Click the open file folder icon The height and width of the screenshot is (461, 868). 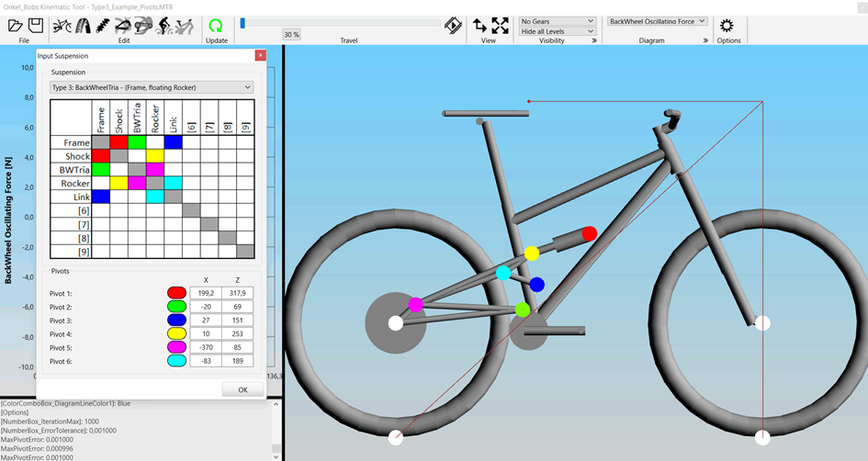16,26
